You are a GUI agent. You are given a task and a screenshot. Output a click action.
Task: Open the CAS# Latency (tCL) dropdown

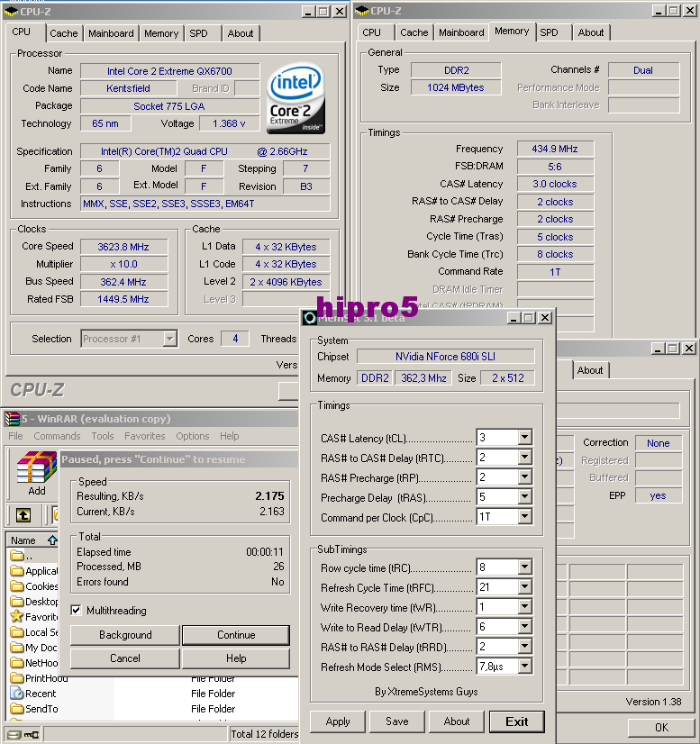[524, 437]
